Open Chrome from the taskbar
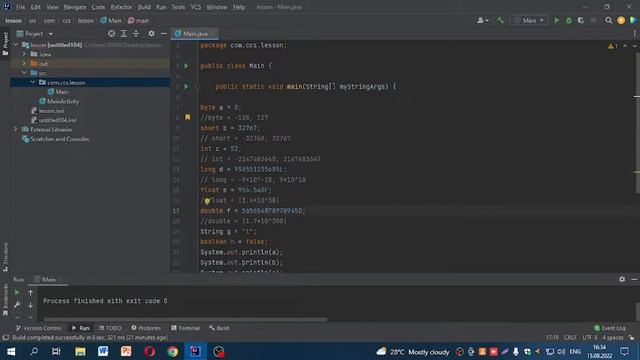Screen dimensions: 640x360 (x=173, y=351)
